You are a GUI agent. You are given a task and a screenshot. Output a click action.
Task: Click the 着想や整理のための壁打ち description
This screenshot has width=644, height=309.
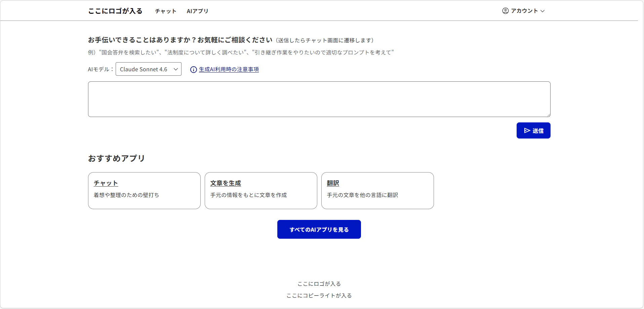(126, 195)
